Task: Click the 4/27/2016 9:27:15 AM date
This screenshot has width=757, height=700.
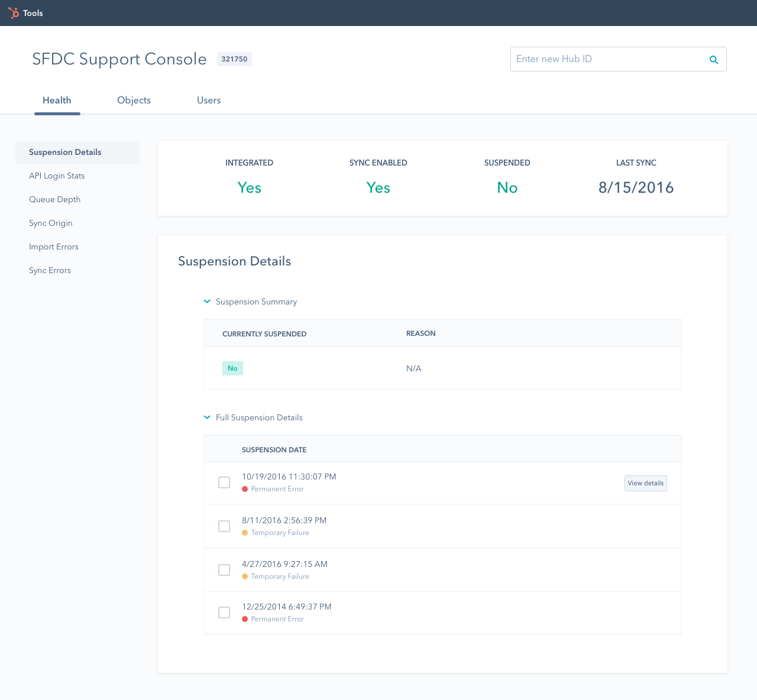Action: [x=284, y=564]
